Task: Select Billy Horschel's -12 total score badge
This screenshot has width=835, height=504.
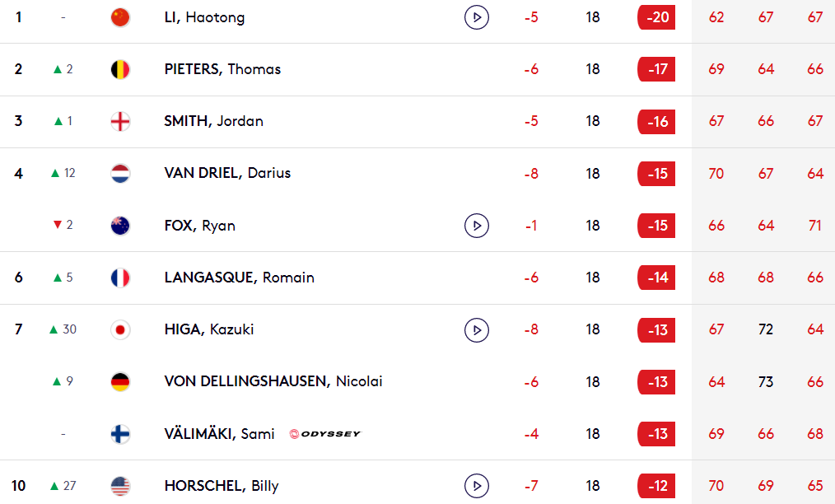Action: 656,486
